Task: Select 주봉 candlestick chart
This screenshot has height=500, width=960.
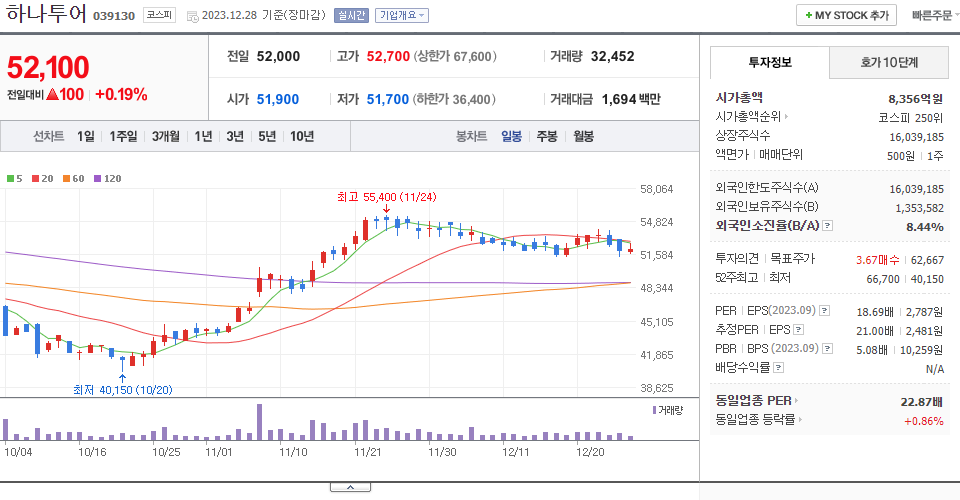Action: tap(547, 136)
